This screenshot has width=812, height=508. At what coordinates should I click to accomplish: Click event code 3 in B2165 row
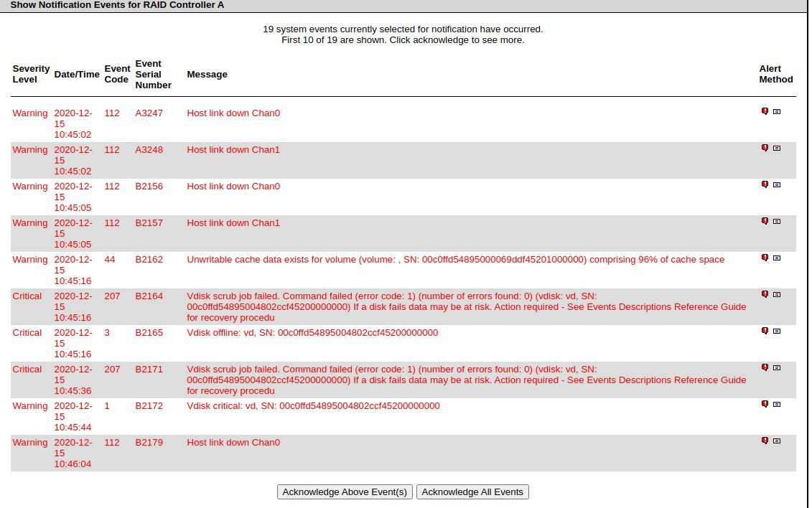click(107, 333)
